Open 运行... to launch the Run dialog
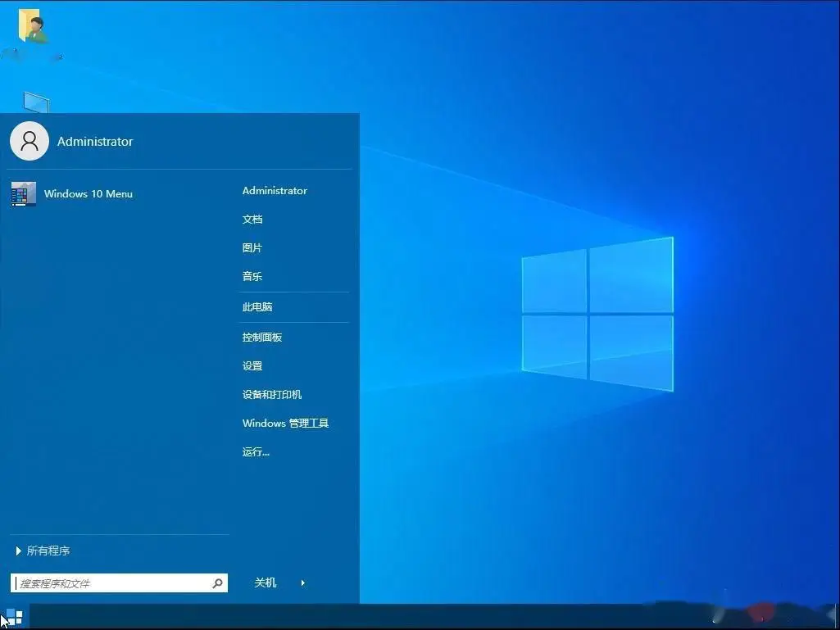Image resolution: width=840 pixels, height=630 pixels. pyautogui.click(x=255, y=451)
